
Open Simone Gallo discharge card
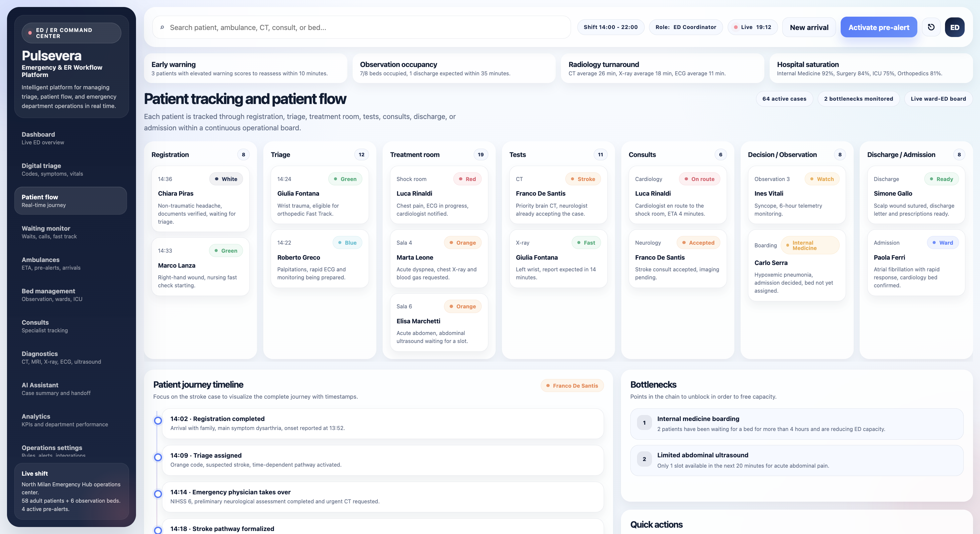point(916,195)
